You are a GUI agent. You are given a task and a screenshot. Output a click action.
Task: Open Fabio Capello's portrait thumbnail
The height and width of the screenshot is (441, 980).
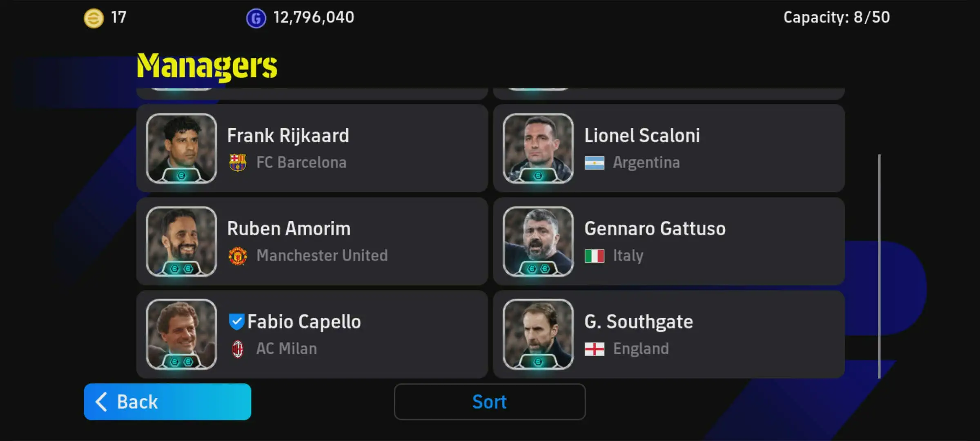[181, 334]
